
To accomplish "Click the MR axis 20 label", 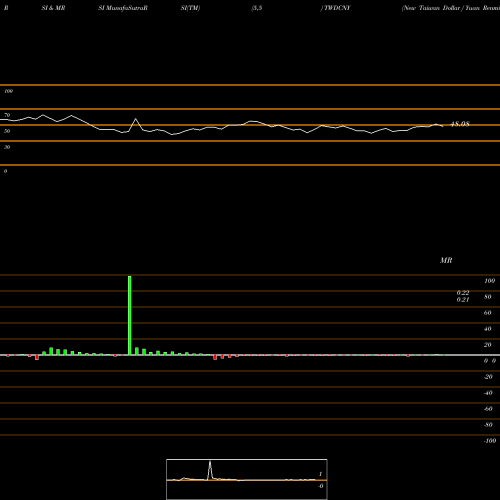I will (488, 345).
